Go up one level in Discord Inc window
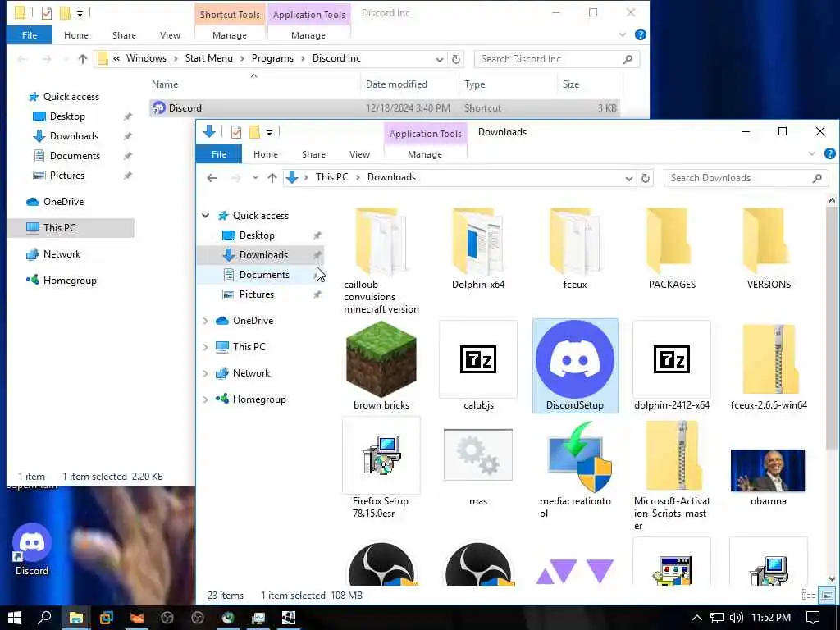Viewport: 840px width, 630px height. (x=83, y=59)
